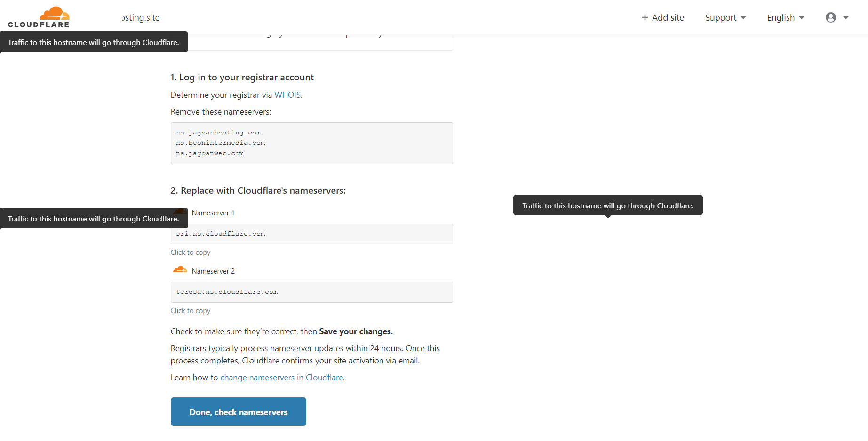868x441 pixels.
Task: Click the old nameservers list box
Action: [x=311, y=143]
